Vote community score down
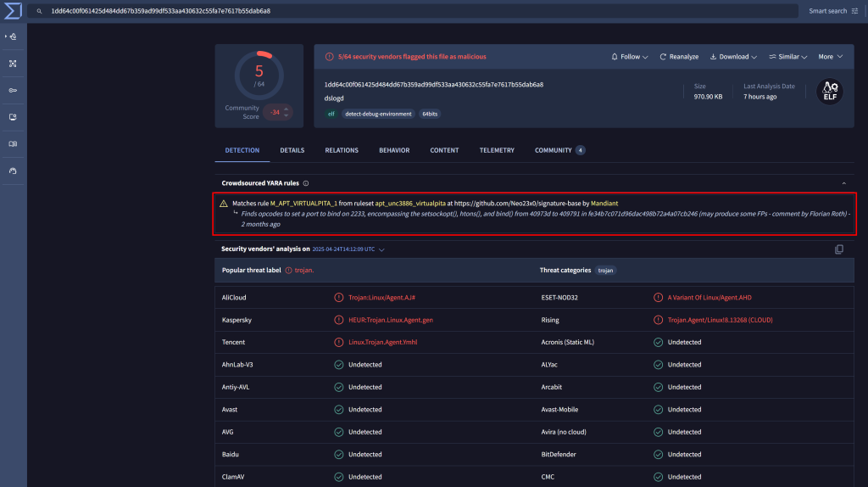This screenshot has width=868, height=487. (x=287, y=115)
